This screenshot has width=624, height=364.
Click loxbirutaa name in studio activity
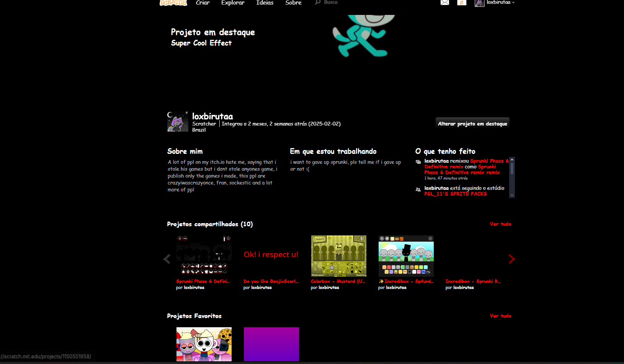tap(436, 188)
